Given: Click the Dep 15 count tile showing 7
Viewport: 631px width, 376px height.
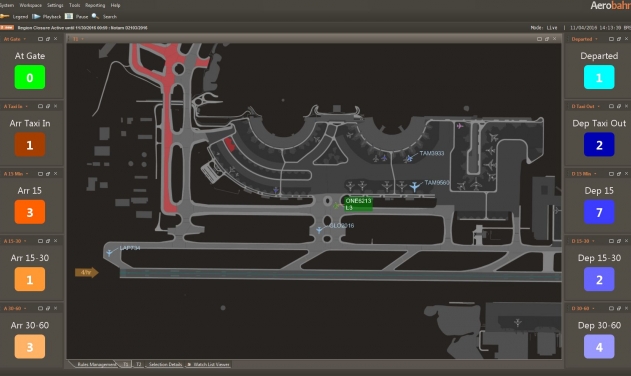Looking at the screenshot, I should [x=599, y=212].
